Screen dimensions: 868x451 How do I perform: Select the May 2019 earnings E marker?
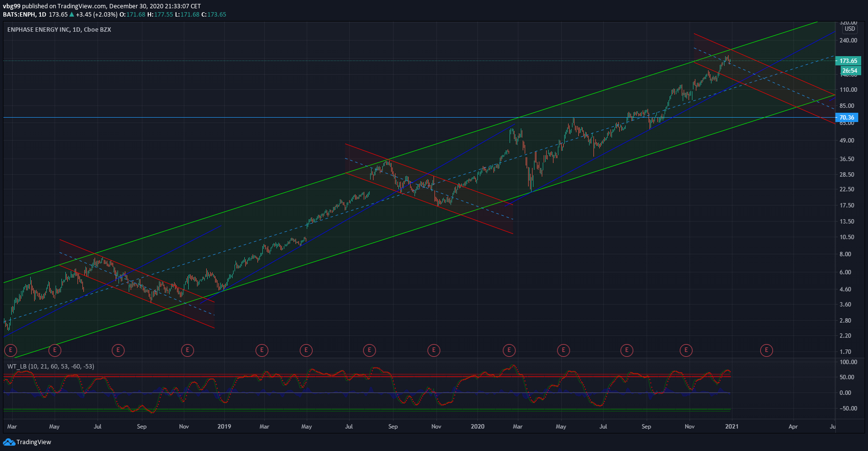pos(306,350)
